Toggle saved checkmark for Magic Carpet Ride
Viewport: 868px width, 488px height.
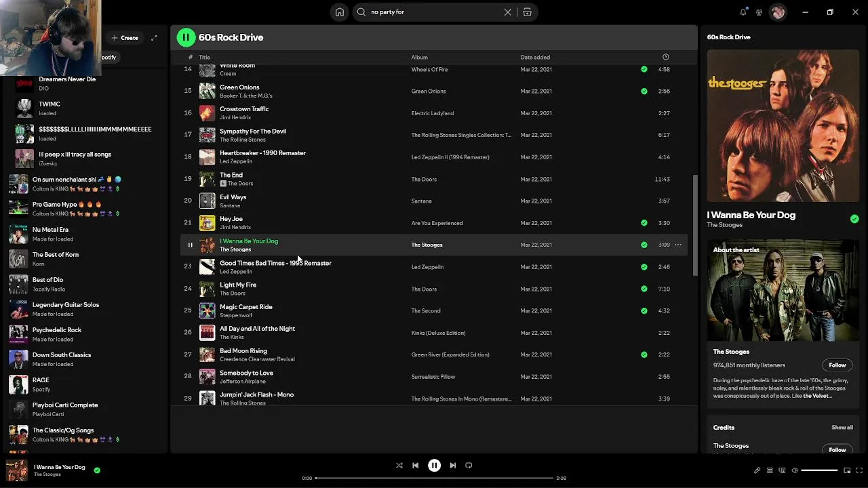[644, 310]
